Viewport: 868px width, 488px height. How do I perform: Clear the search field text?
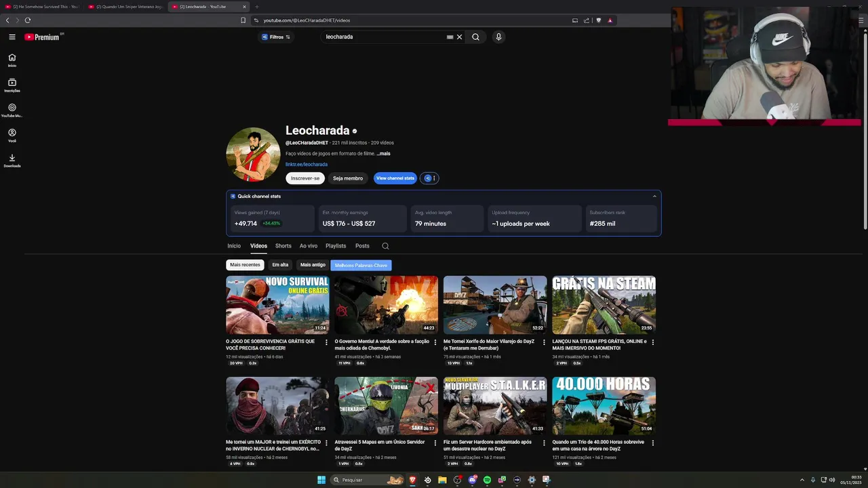(459, 37)
